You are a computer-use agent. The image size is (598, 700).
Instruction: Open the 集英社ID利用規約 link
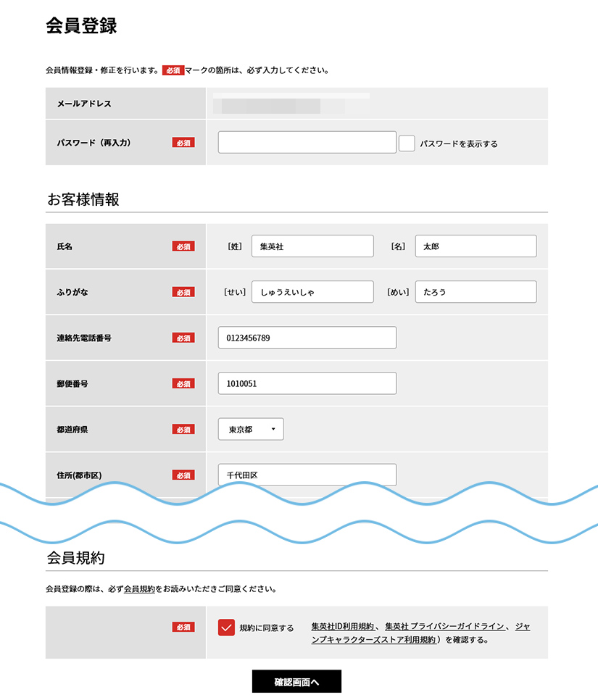[342, 626]
